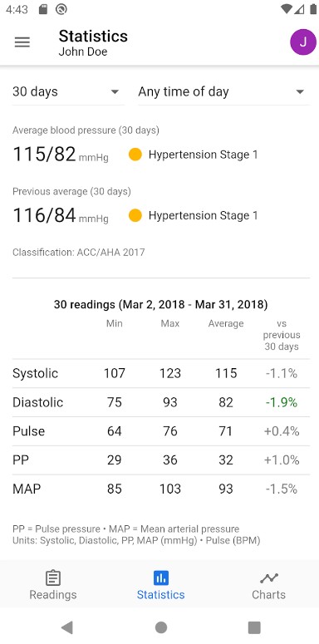
Task: Select the MAP row in statistics table
Action: pos(161,489)
